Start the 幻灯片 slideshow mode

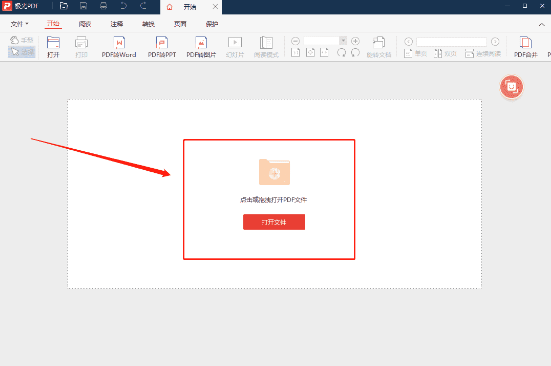235,47
